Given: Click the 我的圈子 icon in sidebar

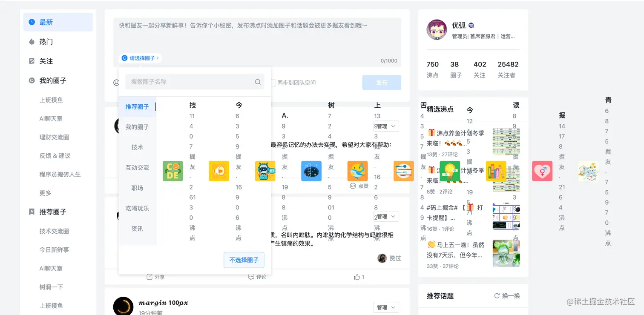Looking at the screenshot, I should [32, 80].
